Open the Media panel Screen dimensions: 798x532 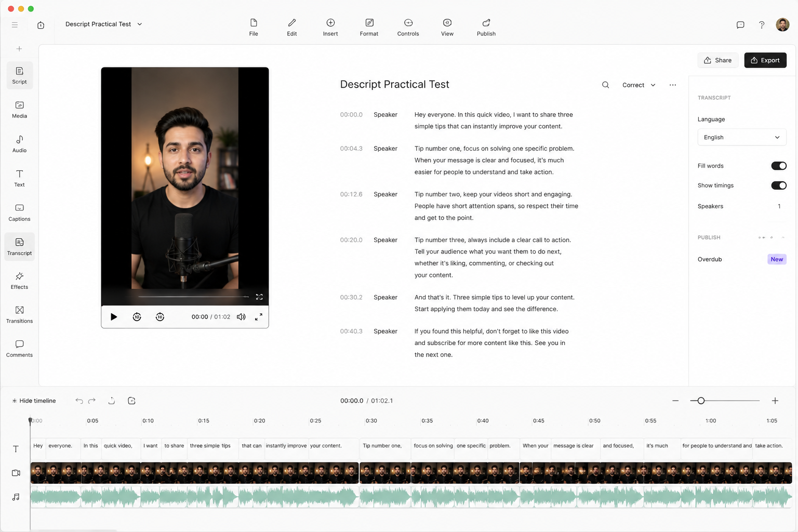point(20,110)
